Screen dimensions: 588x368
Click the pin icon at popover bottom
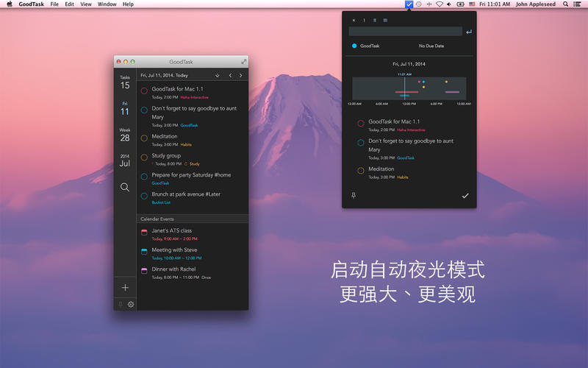pos(354,195)
